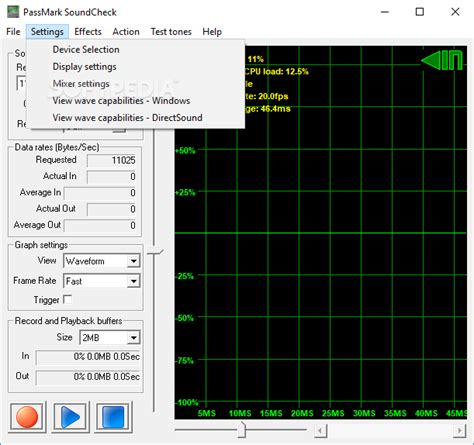Click the Average In value field
This screenshot has height=445, width=474.
tap(100, 193)
